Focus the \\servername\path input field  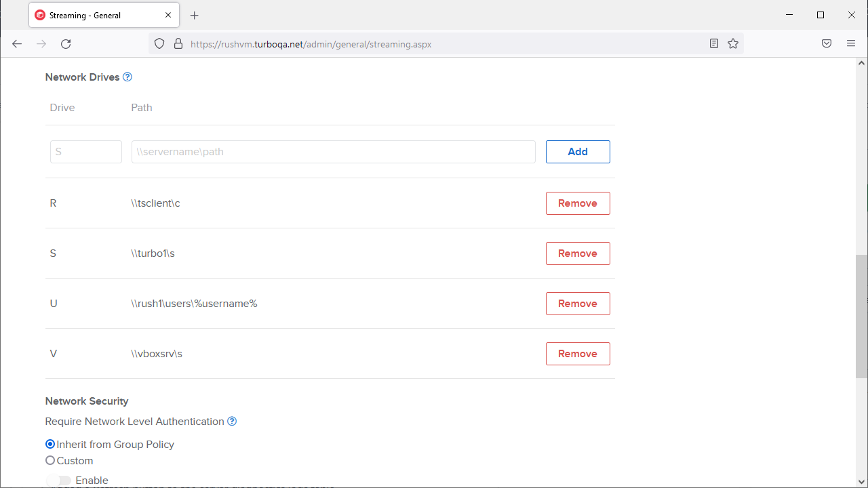pyautogui.click(x=333, y=152)
